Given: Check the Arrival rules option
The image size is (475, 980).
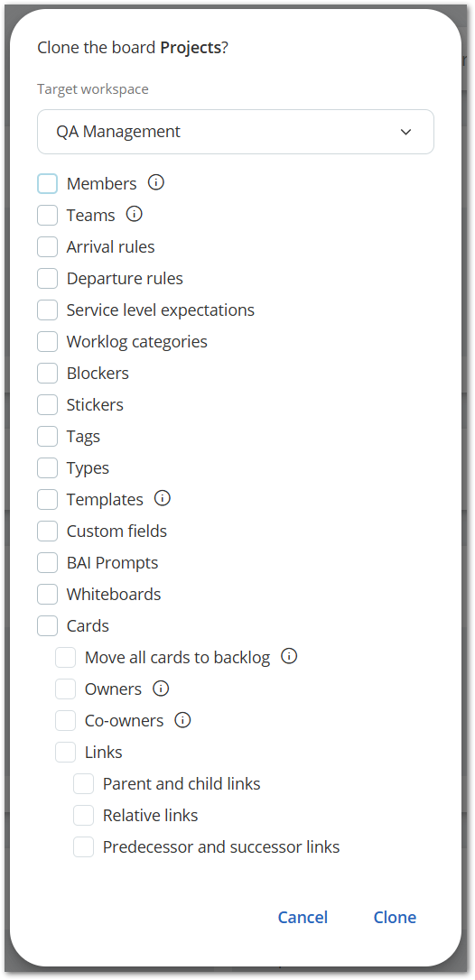Looking at the screenshot, I should coord(47,247).
